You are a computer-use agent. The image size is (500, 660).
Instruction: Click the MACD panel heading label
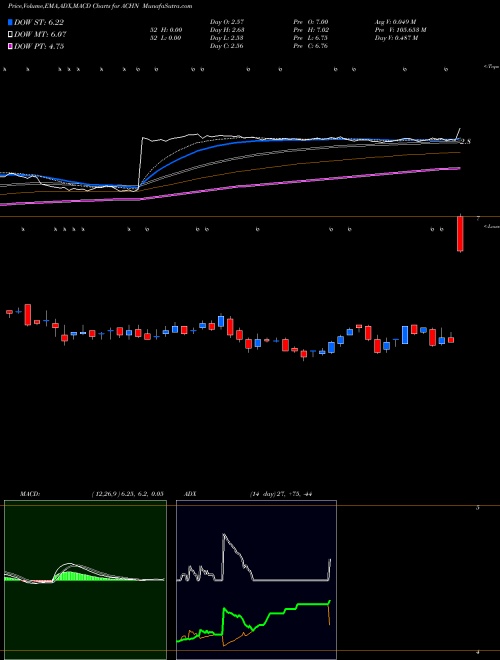[x=30, y=494]
